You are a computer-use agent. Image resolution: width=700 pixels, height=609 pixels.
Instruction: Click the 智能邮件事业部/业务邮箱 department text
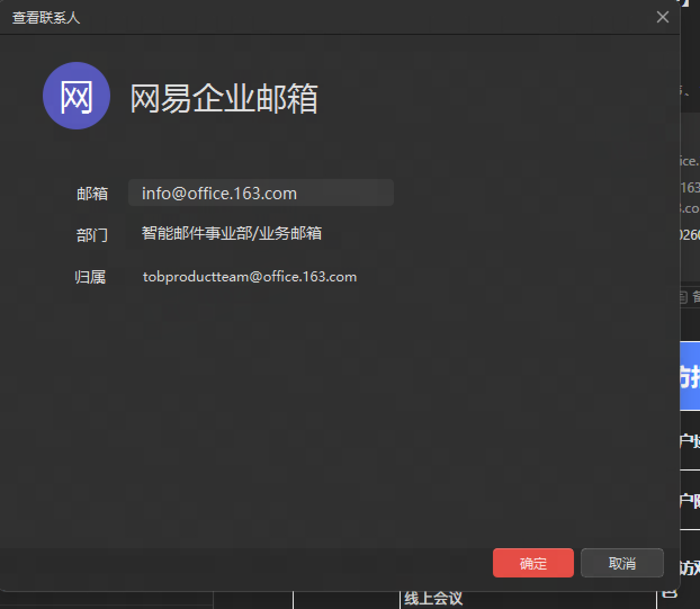pos(231,233)
